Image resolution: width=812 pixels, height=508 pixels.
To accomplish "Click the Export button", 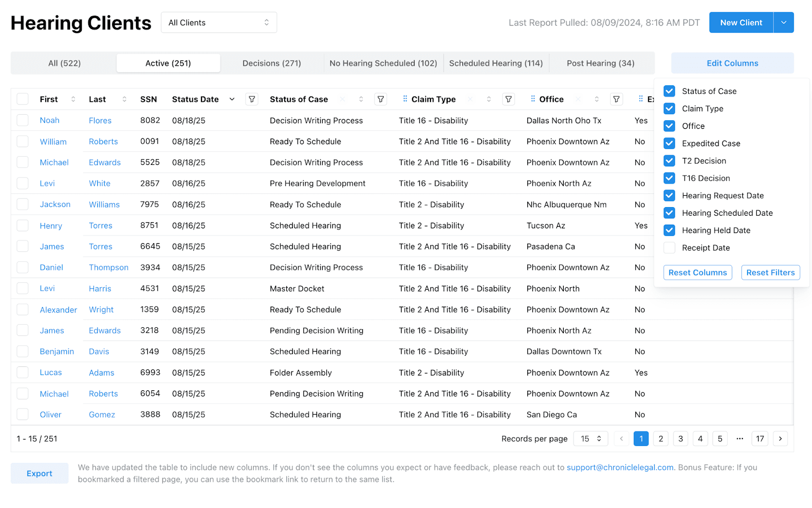I will click(x=39, y=473).
